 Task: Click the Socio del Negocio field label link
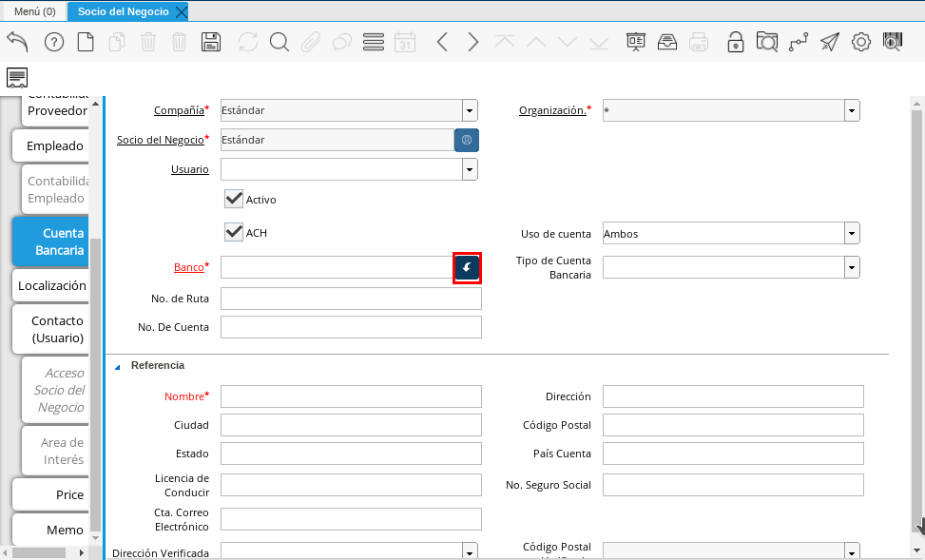click(x=160, y=140)
